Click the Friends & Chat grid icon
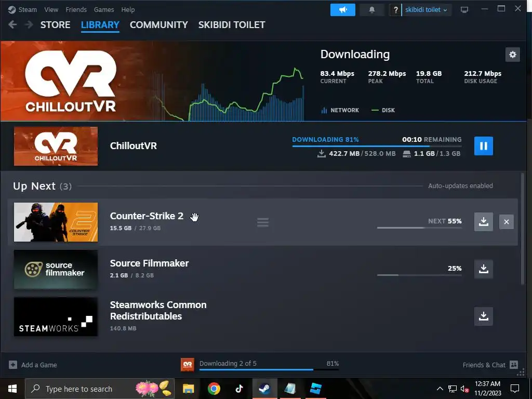The width and height of the screenshot is (532, 399). pyautogui.click(x=514, y=365)
